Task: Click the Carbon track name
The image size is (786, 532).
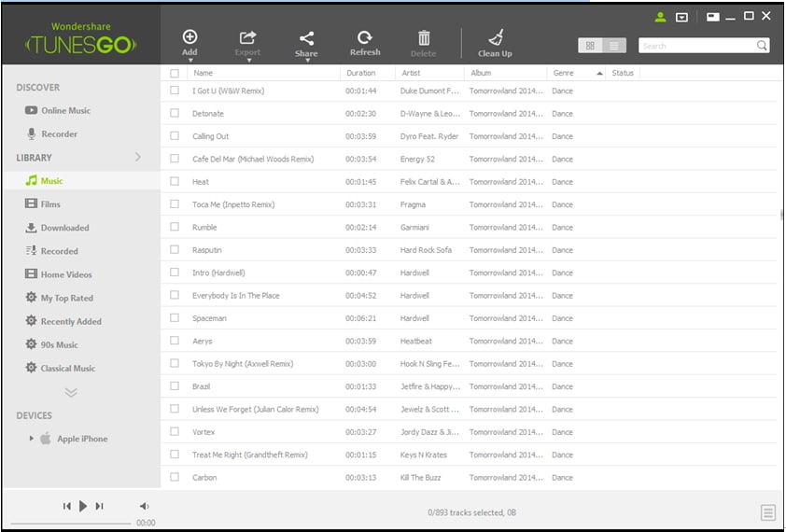Action: (204, 477)
